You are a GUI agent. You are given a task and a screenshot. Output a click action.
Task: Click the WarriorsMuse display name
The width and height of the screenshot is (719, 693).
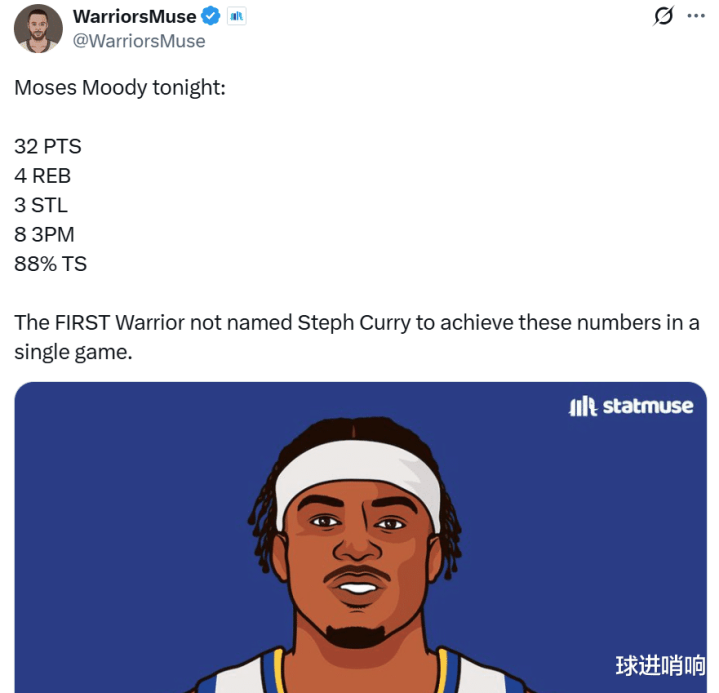tap(134, 17)
